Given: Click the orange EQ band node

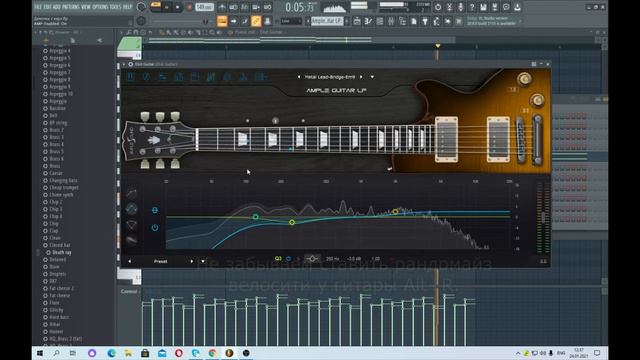Looking at the screenshot, I should (395, 211).
